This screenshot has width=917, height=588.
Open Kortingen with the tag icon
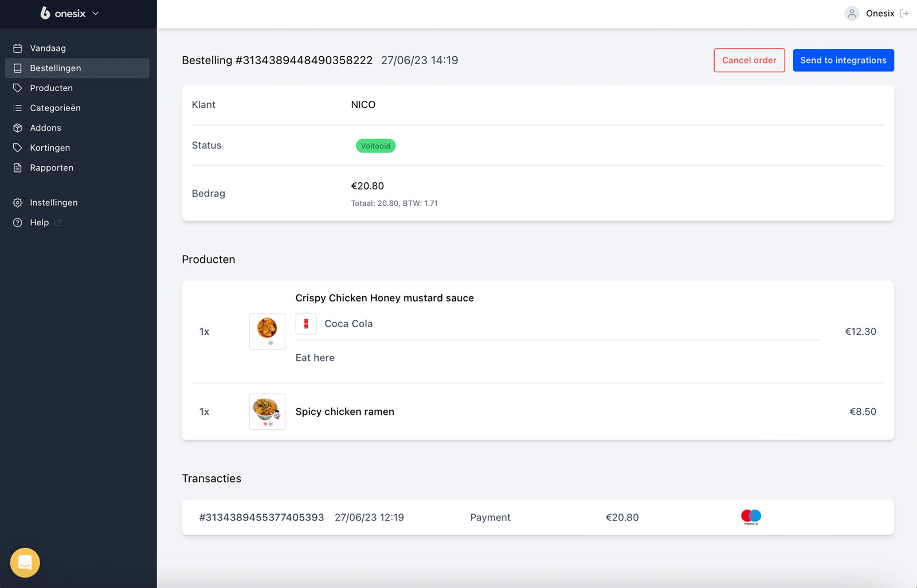17,147
